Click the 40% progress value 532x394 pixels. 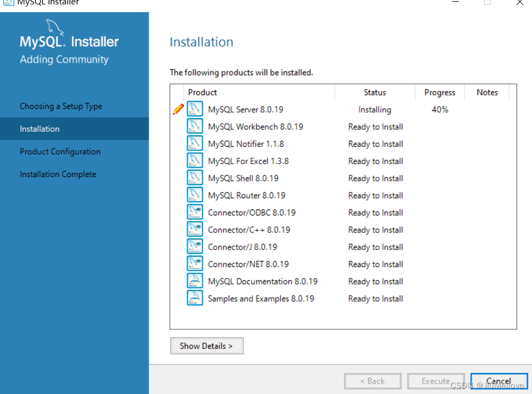pos(440,109)
